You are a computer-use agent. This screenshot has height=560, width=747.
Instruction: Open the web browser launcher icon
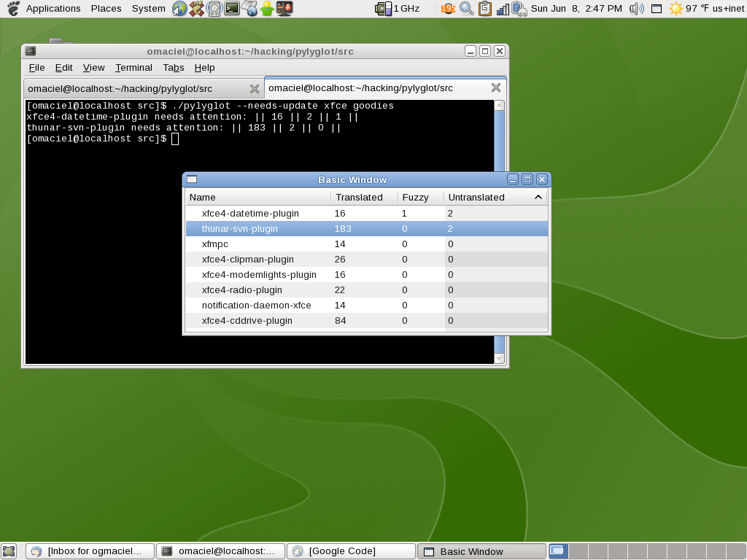coord(179,9)
